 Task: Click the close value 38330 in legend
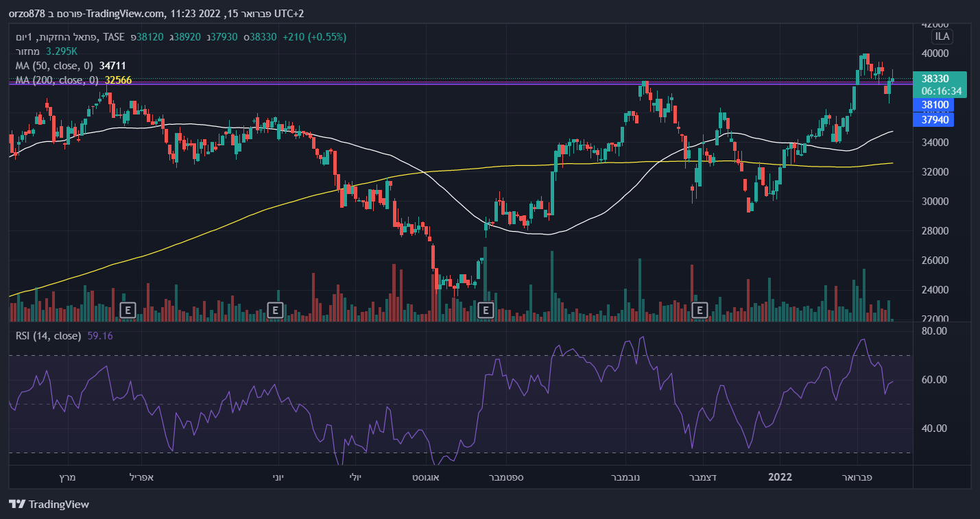[x=263, y=37]
